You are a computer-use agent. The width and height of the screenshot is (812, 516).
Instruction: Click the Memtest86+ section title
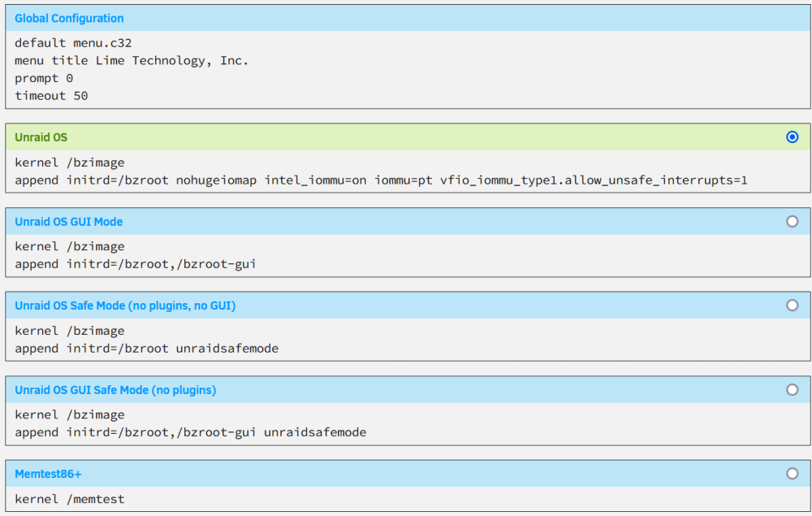(x=48, y=474)
